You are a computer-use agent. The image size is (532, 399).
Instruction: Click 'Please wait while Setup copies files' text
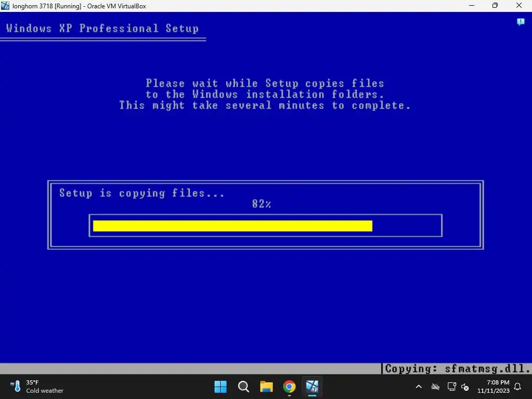click(x=265, y=83)
